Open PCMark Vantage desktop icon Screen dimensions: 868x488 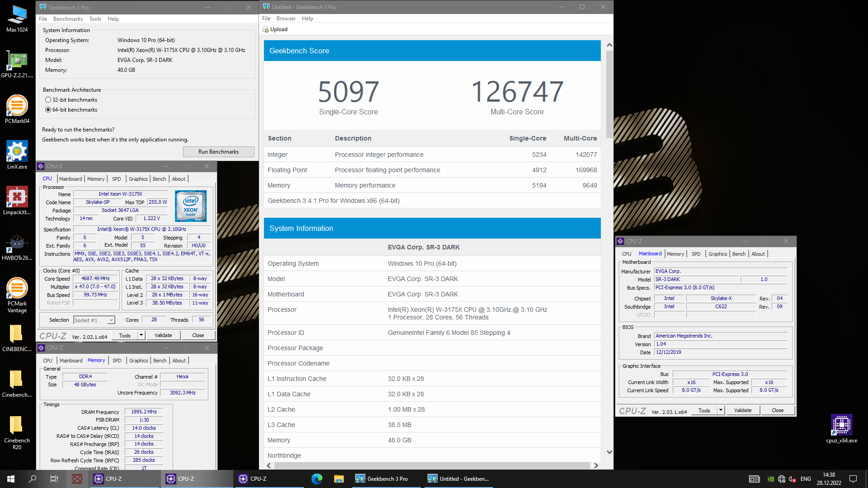(17, 295)
